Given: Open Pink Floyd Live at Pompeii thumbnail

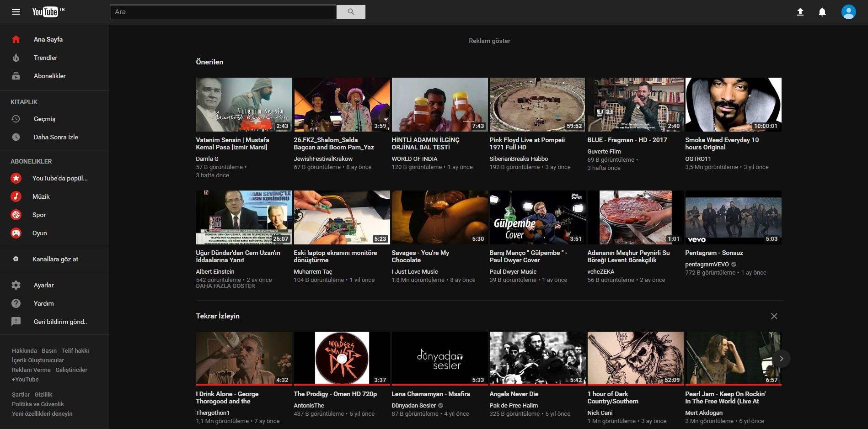Looking at the screenshot, I should click(537, 105).
